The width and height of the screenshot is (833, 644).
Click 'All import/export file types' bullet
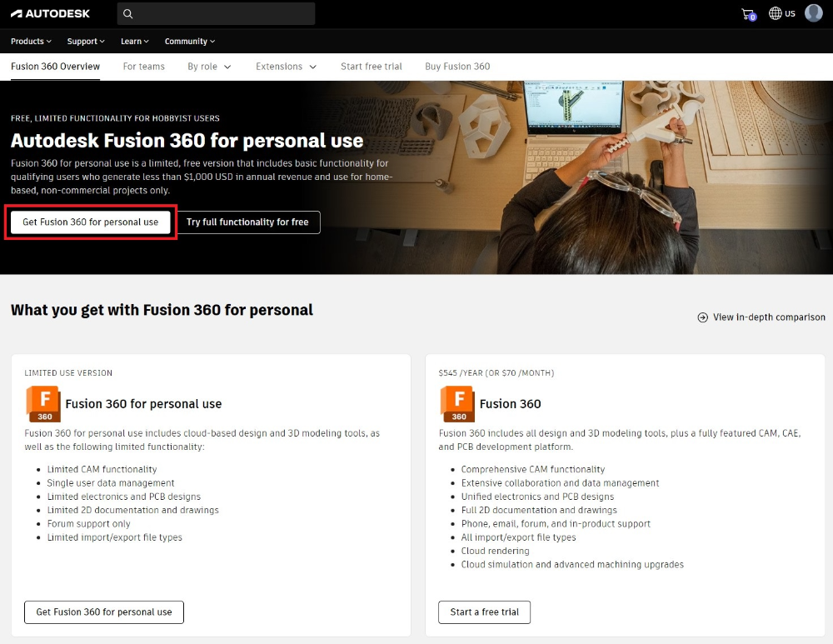(x=518, y=537)
